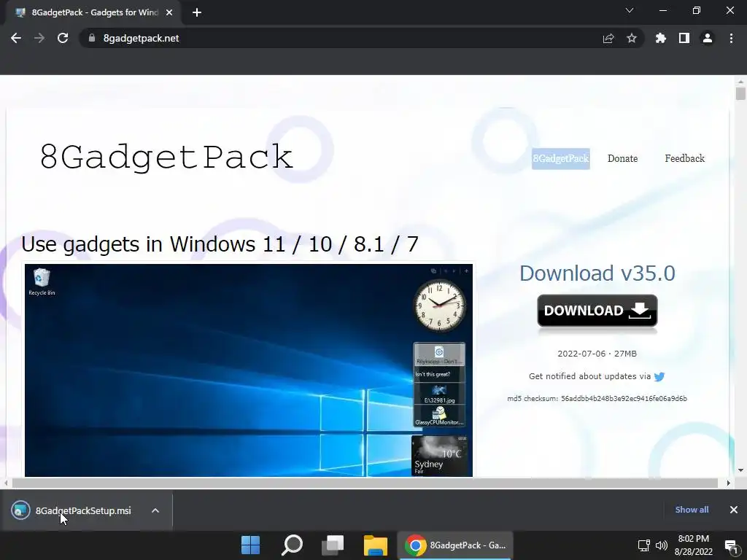Image resolution: width=747 pixels, height=560 pixels.
Task: Open the Twitter bird updates link
Action: coord(659,377)
